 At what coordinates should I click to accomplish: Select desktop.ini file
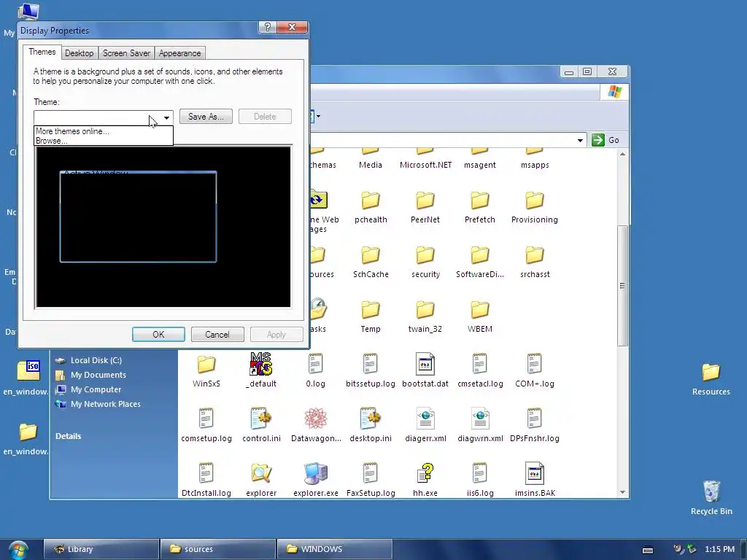coord(370,426)
